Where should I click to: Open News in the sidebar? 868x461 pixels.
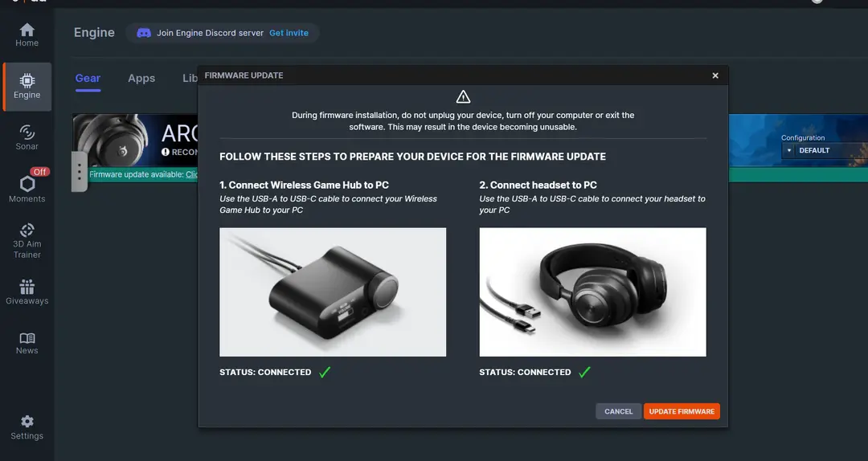point(27,343)
